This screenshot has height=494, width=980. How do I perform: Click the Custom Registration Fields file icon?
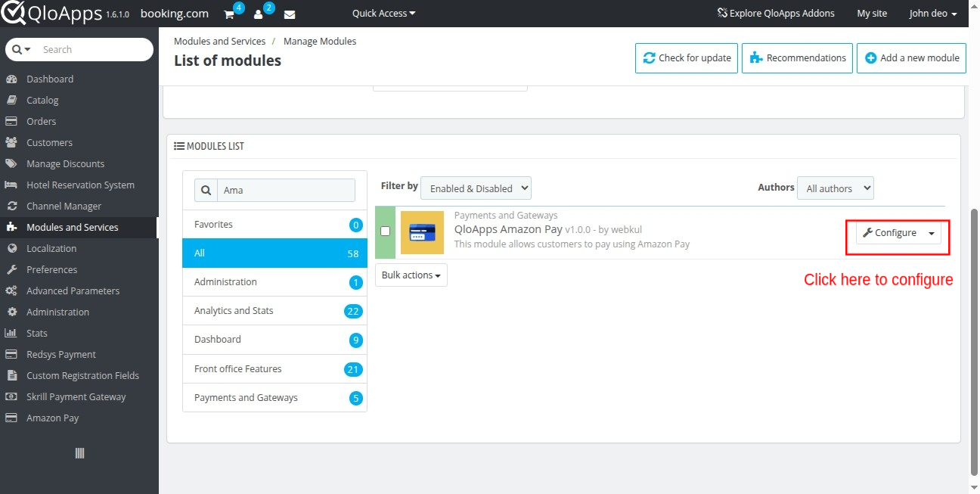pos(11,375)
